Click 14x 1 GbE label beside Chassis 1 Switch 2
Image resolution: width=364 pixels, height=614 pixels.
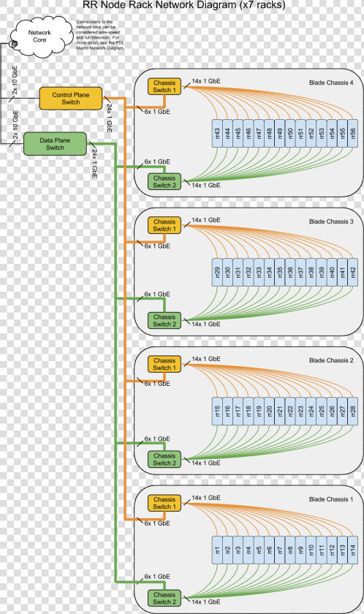click(206, 602)
